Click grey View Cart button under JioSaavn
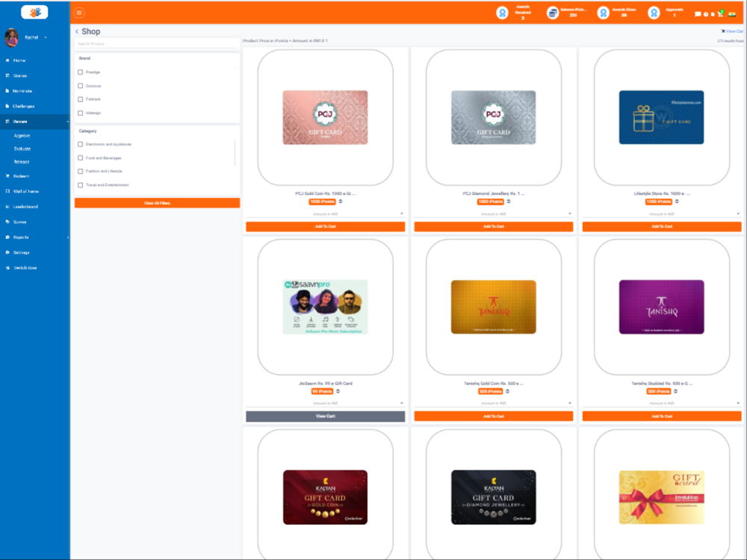Screen dimensions: 747x560 (x=326, y=416)
